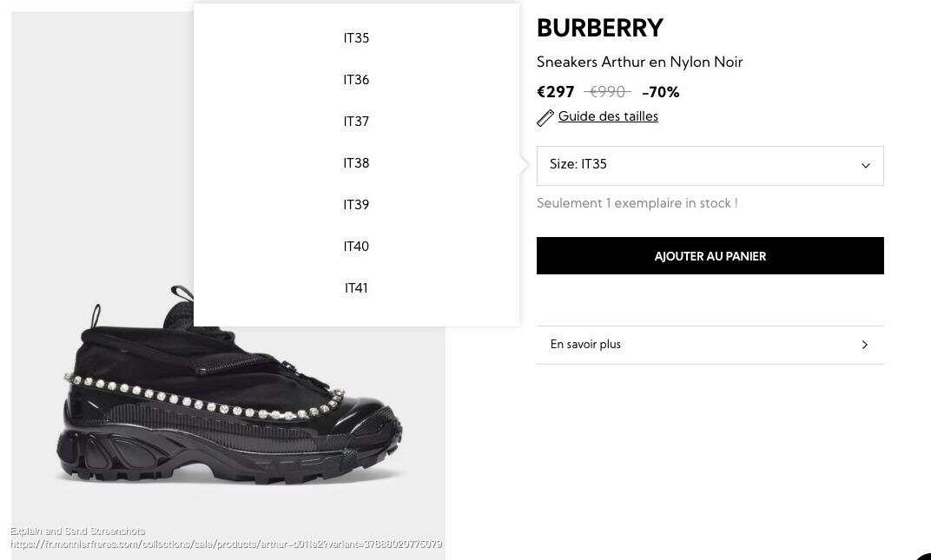Click the product title Sneakers Arthur en Nylon Noir
Viewport: 931px width, 560px height.
[x=639, y=62]
